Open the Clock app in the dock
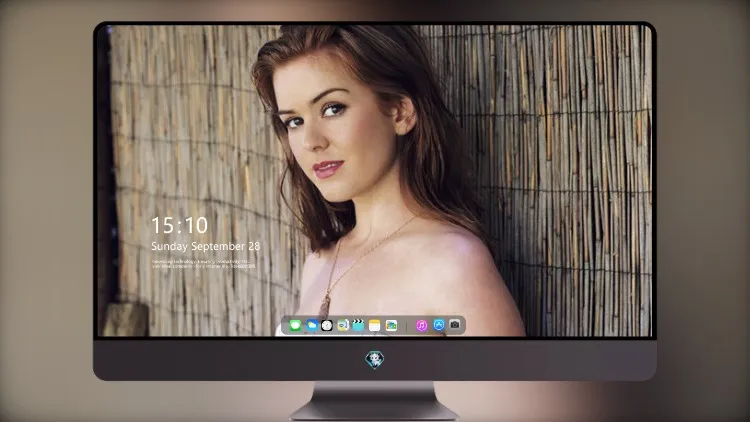The height and width of the screenshot is (422, 750). (x=327, y=325)
